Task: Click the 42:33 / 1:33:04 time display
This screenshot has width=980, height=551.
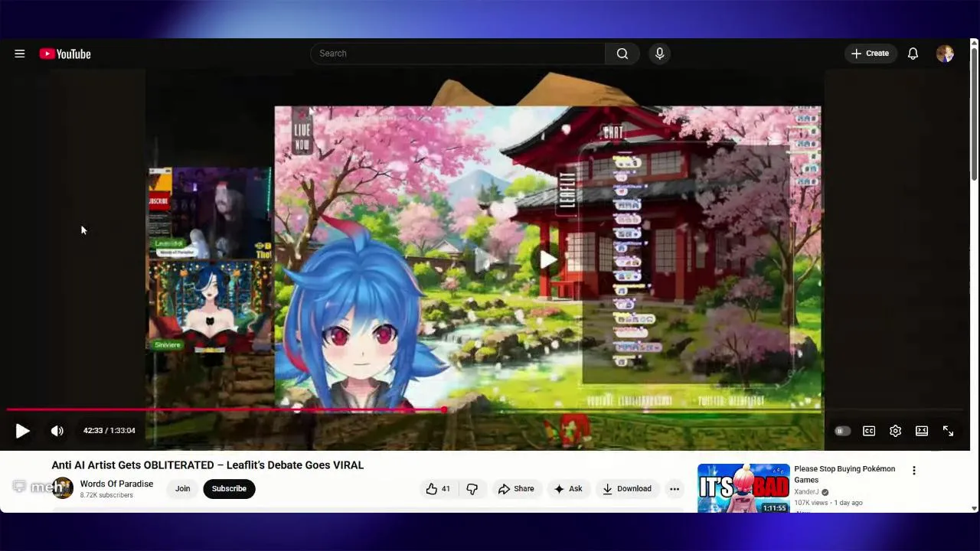Action: (x=109, y=431)
